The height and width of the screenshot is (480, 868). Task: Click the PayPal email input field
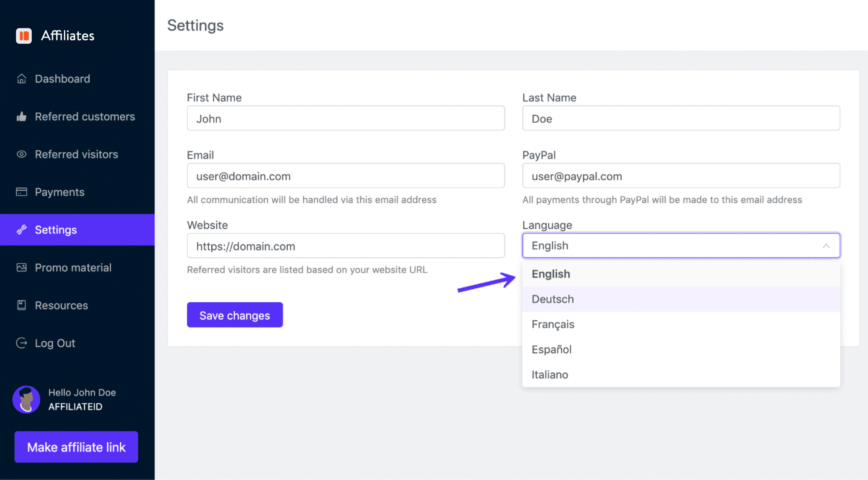click(681, 176)
